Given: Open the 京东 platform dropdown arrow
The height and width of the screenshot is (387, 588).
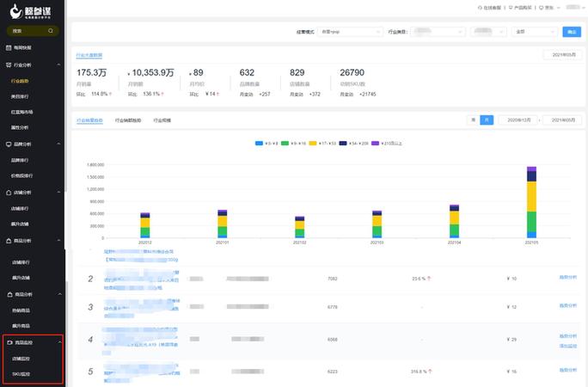Looking at the screenshot, I should (558, 8).
